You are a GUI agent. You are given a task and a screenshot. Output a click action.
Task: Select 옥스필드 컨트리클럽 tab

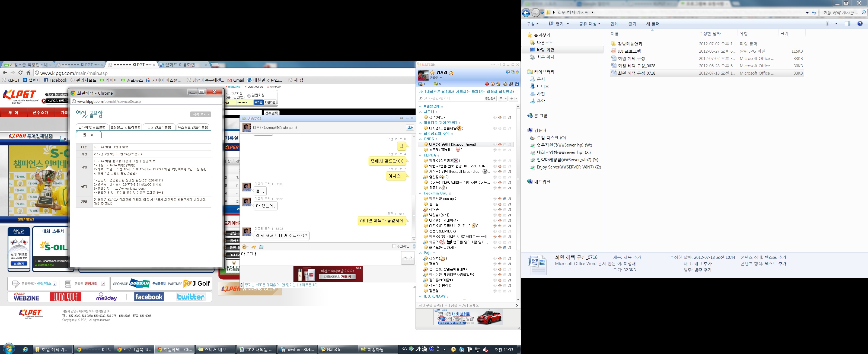193,127
